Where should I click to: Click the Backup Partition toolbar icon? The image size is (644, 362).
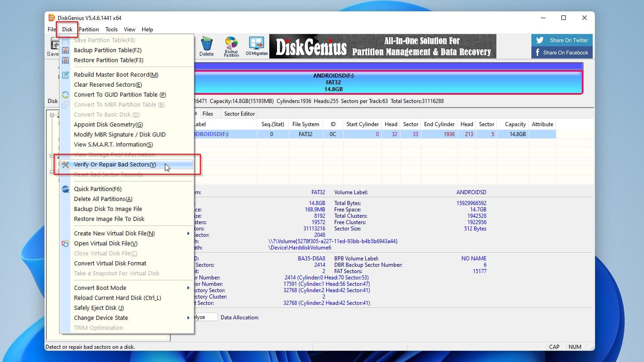(231, 46)
